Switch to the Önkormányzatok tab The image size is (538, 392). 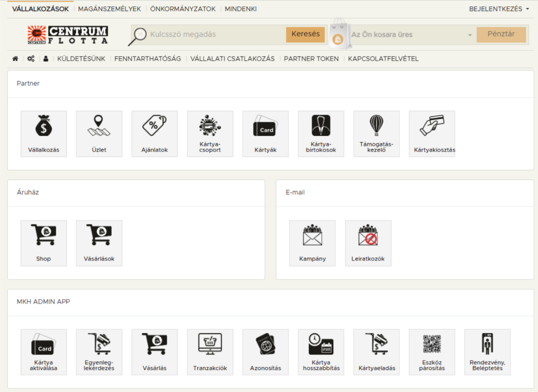click(x=183, y=9)
